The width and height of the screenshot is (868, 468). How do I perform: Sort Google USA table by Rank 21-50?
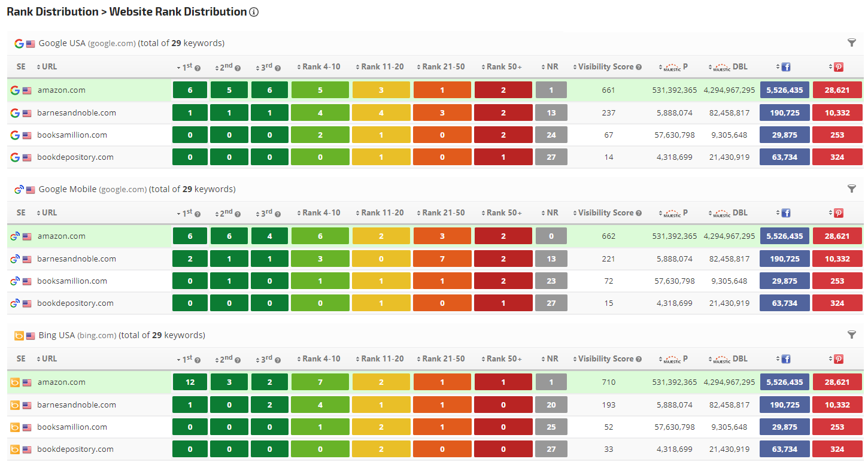point(443,67)
